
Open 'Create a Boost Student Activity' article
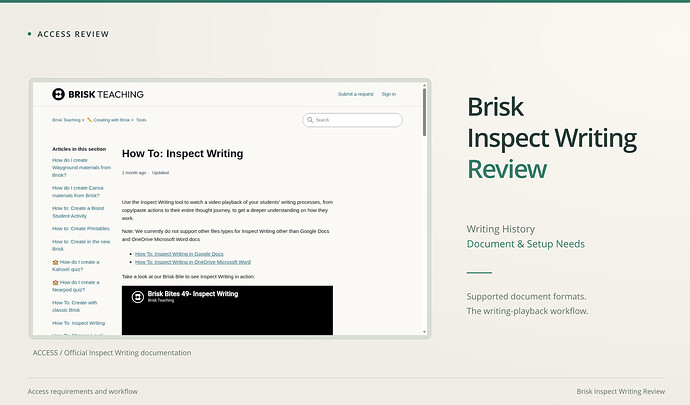tap(78, 212)
